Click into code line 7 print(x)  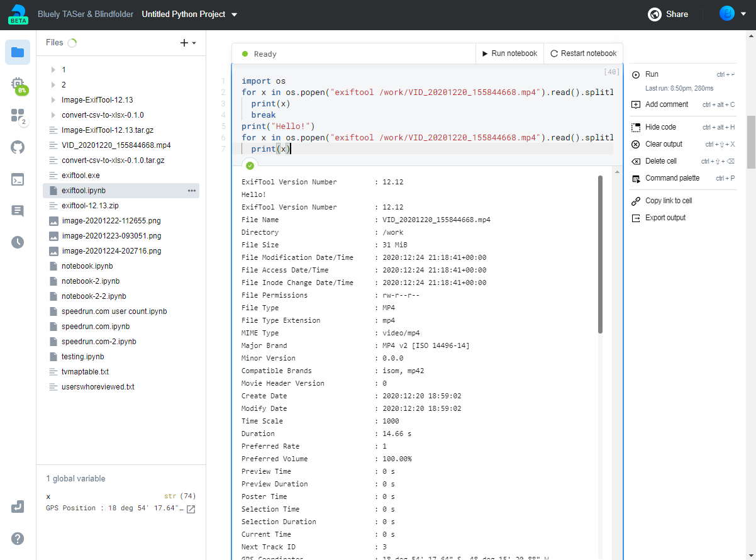click(270, 149)
